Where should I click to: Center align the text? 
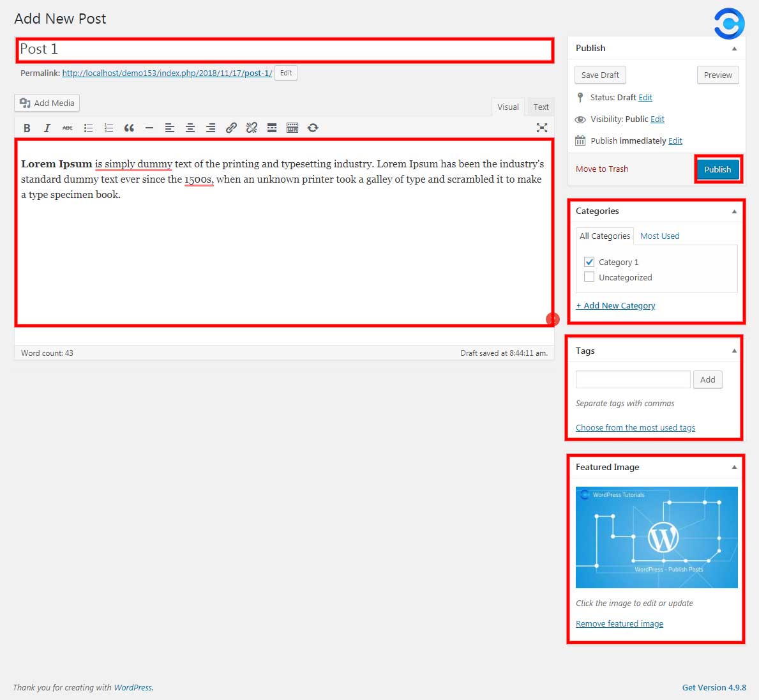190,128
